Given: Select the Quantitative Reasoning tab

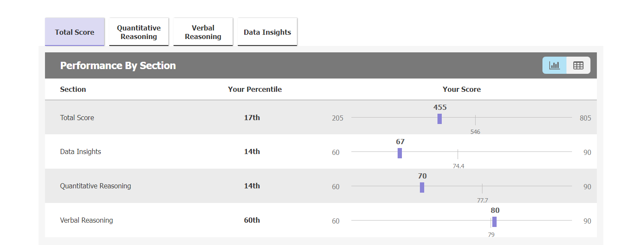Looking at the screenshot, I should 139,32.
